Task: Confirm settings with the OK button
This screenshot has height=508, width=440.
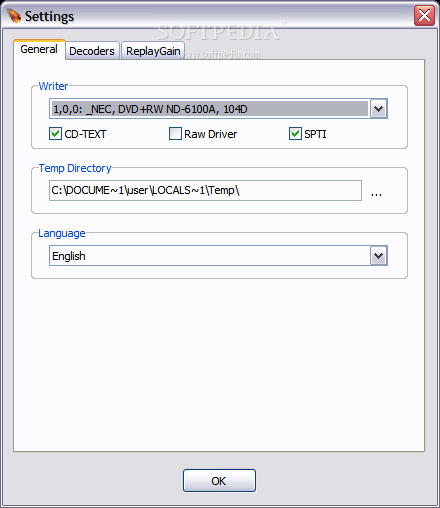Action: pos(219,481)
